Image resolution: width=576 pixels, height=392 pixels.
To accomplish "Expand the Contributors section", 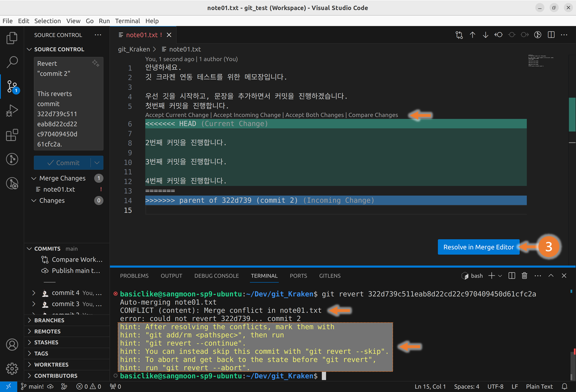I will [29, 376].
